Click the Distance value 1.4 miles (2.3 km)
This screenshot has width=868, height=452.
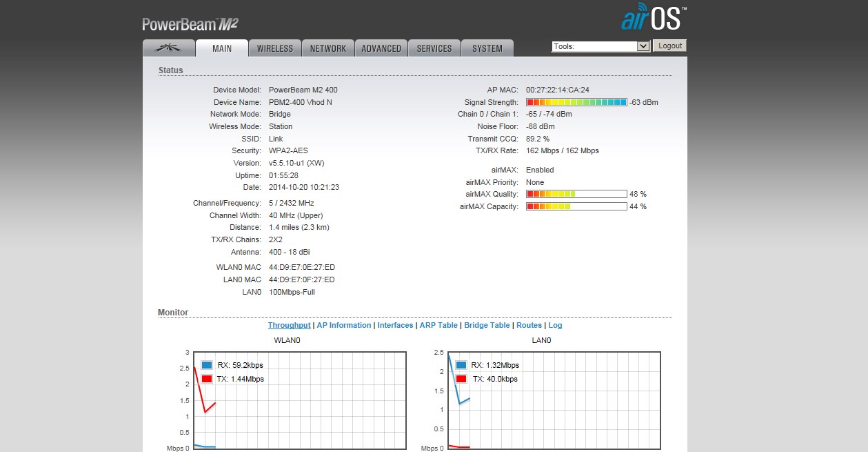coord(299,227)
